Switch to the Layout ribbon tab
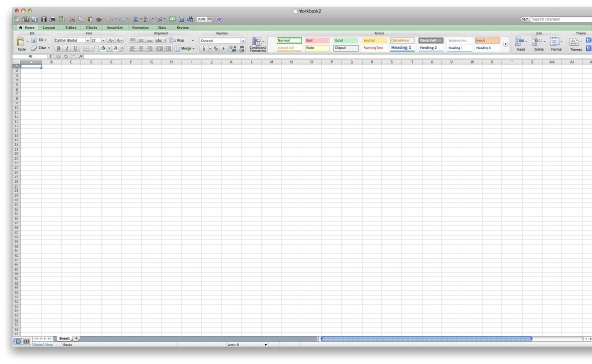The image size is (592, 364). (49, 28)
